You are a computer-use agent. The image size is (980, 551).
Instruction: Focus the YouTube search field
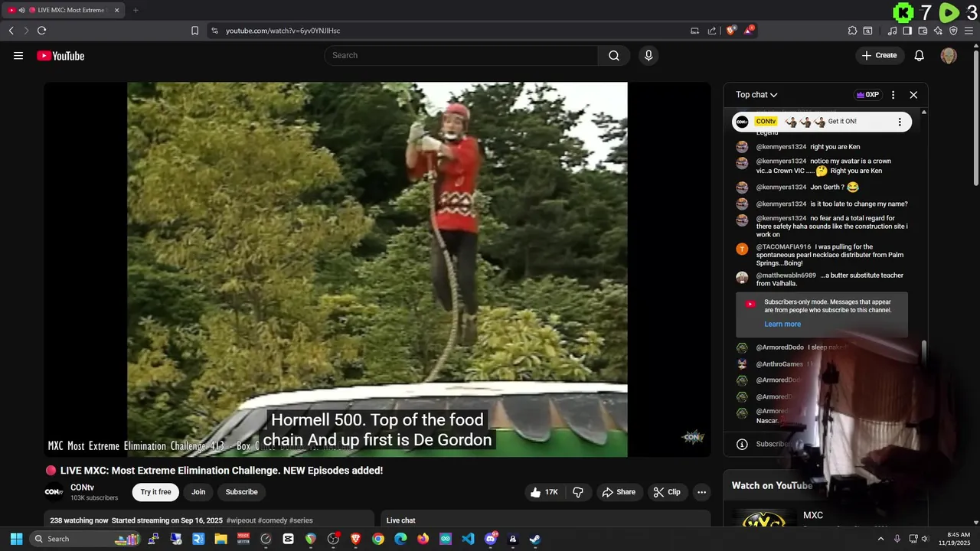click(x=461, y=55)
